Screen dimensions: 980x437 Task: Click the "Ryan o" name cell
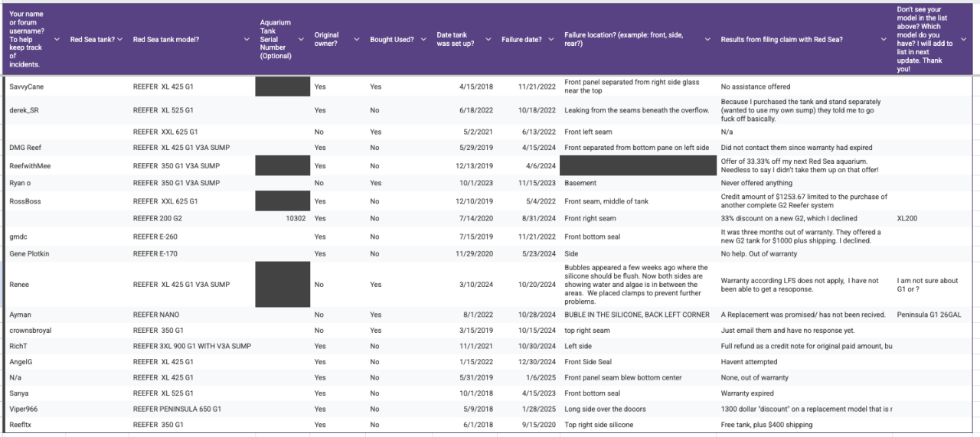click(34, 183)
